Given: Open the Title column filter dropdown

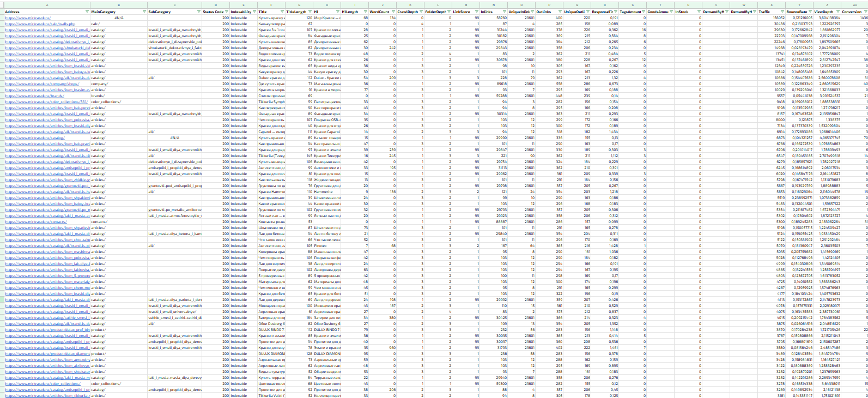Looking at the screenshot, I should click(x=282, y=11).
